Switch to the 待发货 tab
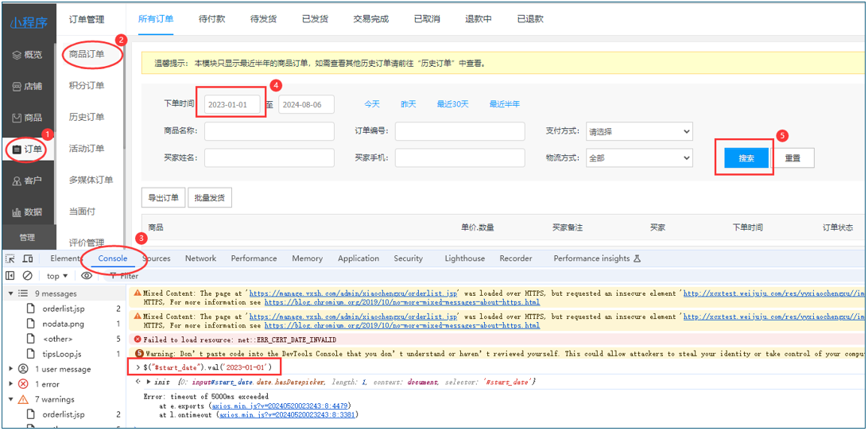 coord(263,18)
